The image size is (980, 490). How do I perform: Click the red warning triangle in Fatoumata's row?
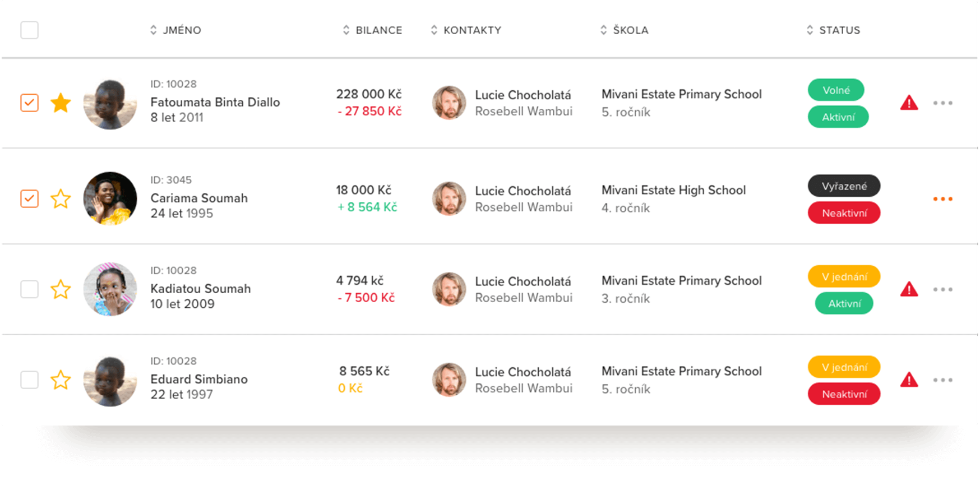909,103
